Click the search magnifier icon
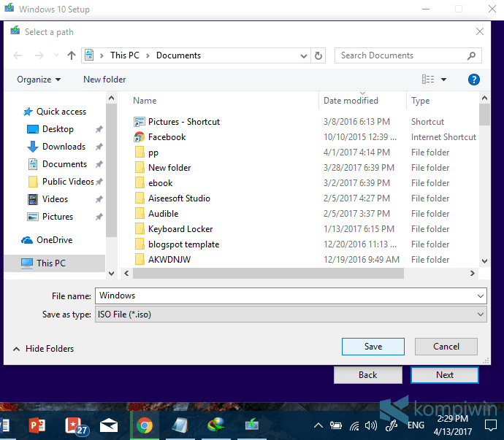The height and width of the screenshot is (440, 504). tap(471, 55)
